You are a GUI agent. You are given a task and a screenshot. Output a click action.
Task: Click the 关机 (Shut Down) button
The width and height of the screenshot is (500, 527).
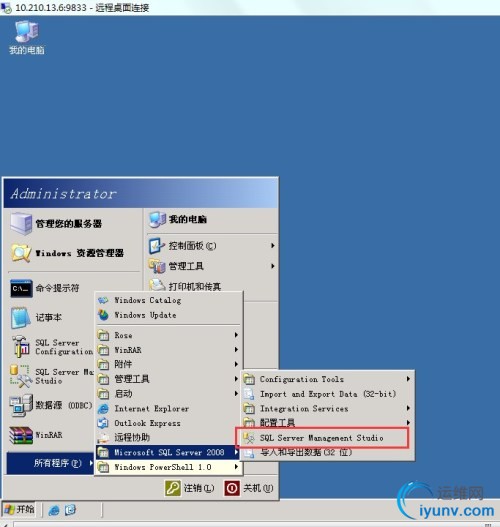click(249, 488)
